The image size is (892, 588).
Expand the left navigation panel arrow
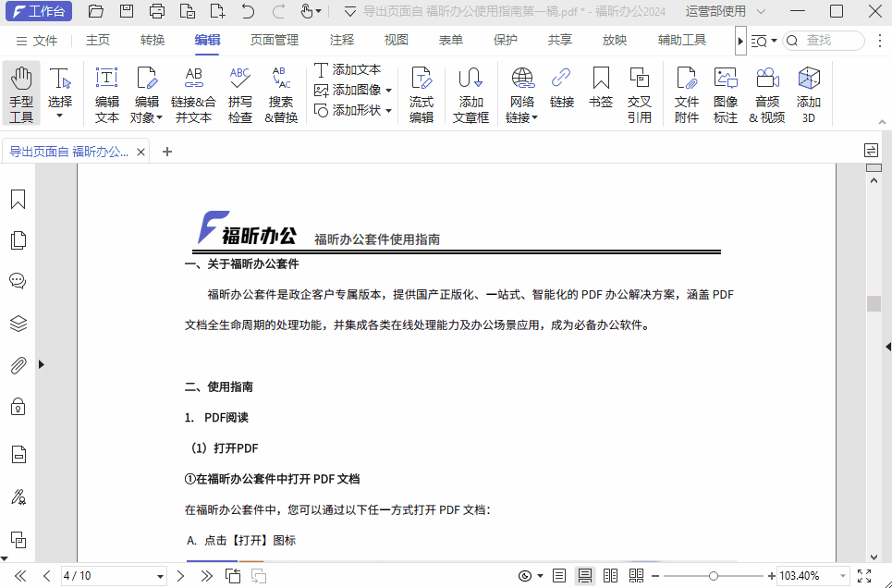point(42,364)
